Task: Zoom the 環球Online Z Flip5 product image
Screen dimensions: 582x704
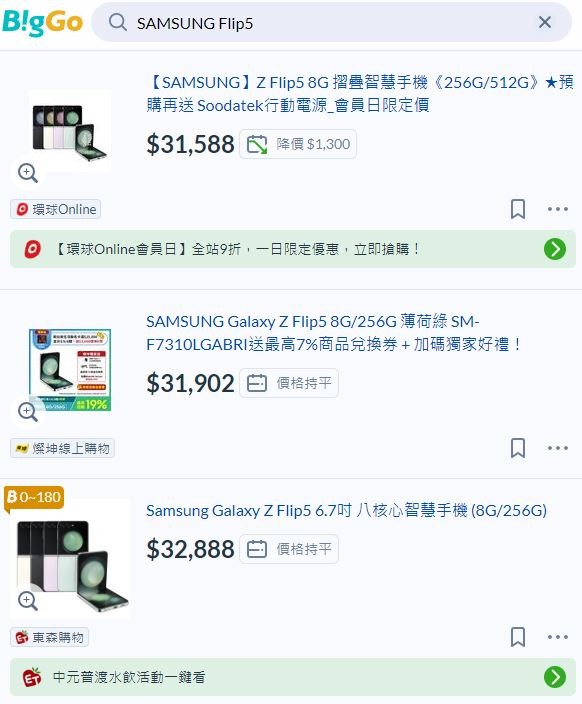Action: pos(28,172)
